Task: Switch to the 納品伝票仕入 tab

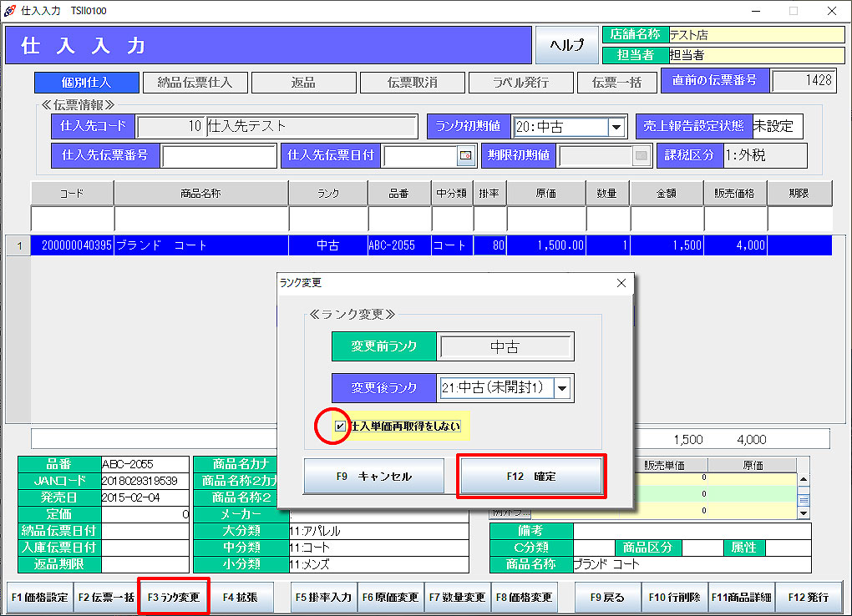Action: (x=194, y=83)
